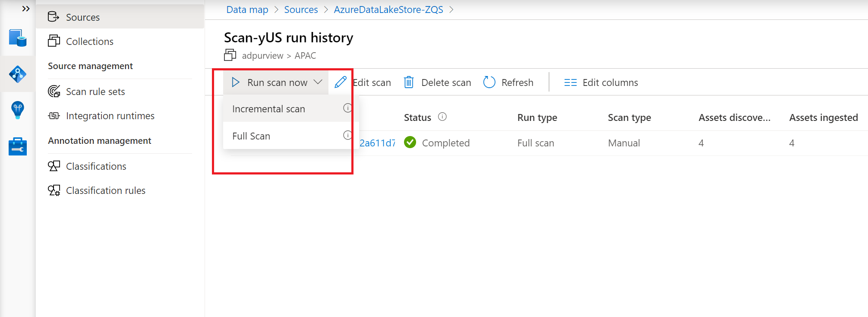
Task: Choose Incremental scan from the dropdown
Action: pos(268,109)
